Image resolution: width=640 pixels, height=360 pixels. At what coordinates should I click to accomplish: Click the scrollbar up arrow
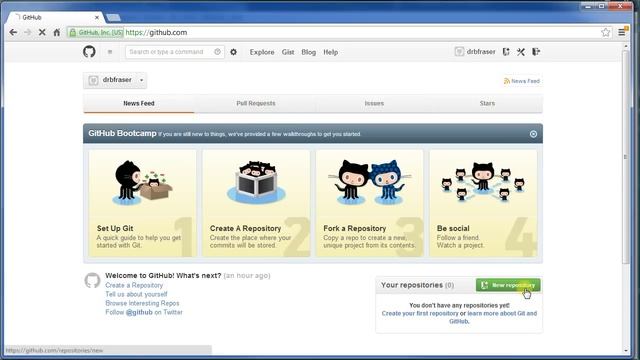pos(626,47)
